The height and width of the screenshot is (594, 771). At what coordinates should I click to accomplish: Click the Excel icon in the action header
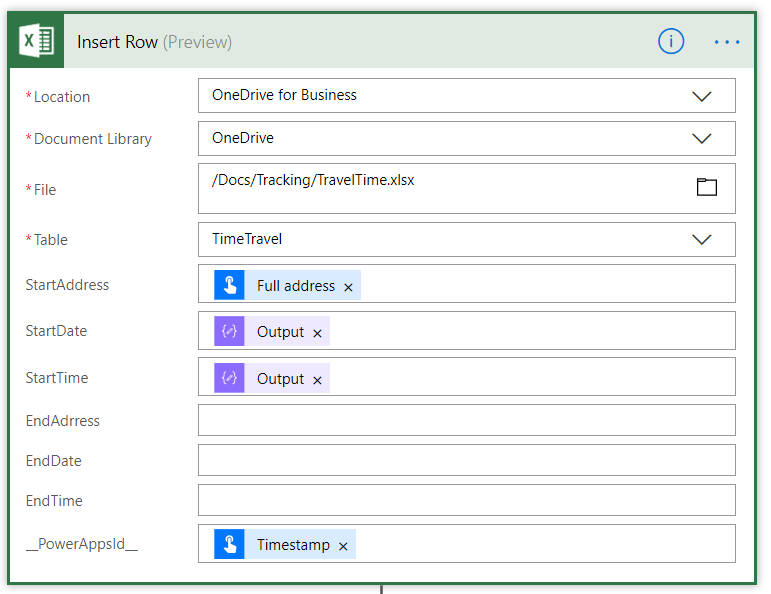tap(37, 41)
